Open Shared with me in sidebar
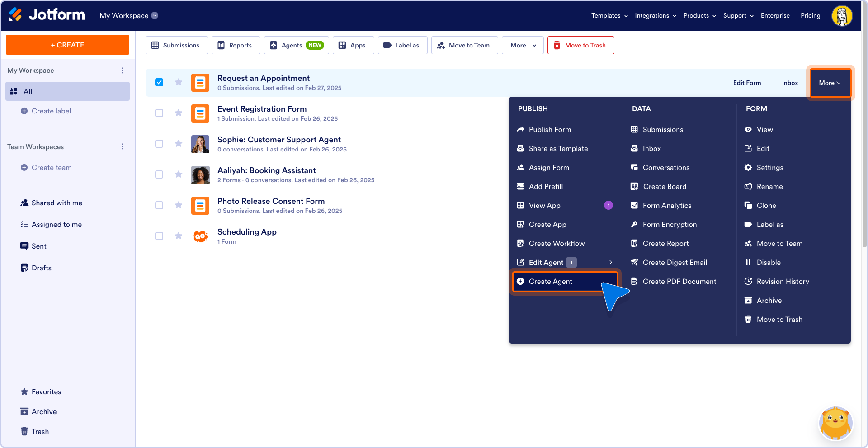Viewport: 868px width, 448px height. coord(57,203)
